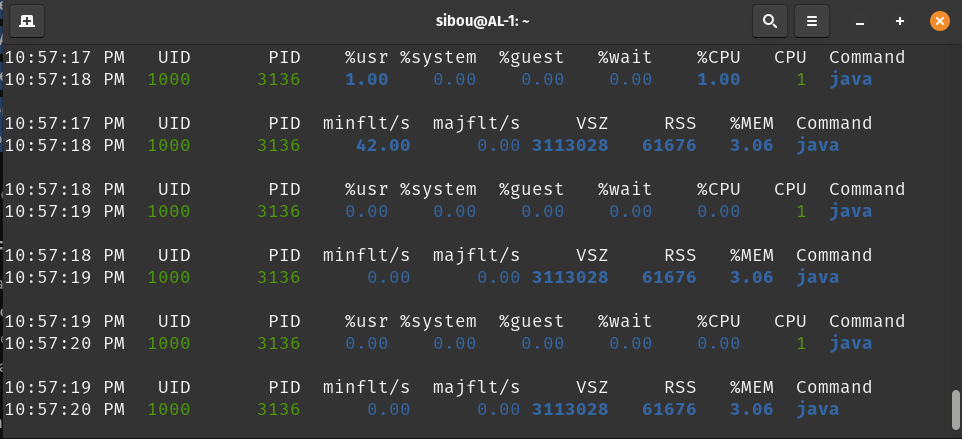Open a new terminal tab
The image size is (962, 439).
pyautogui.click(x=27, y=20)
